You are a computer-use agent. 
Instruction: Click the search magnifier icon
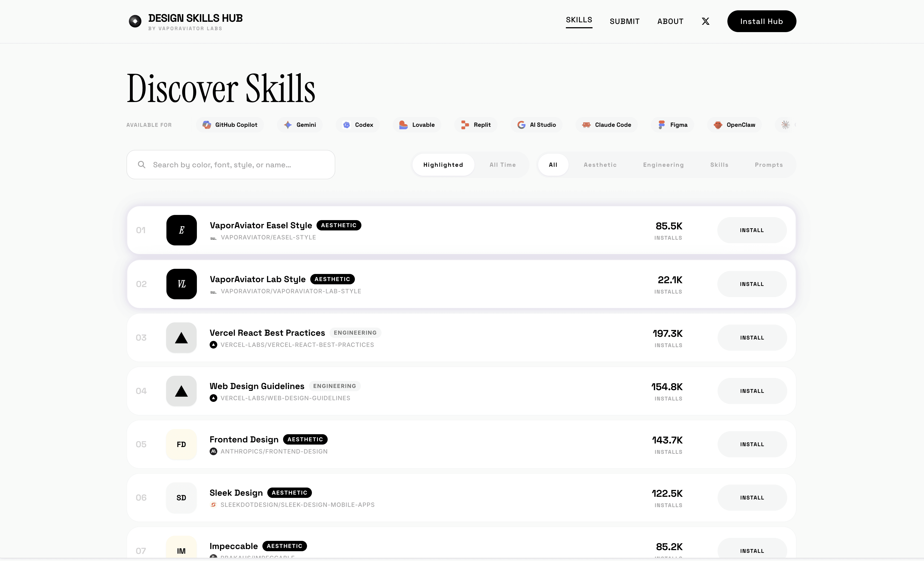(x=142, y=165)
